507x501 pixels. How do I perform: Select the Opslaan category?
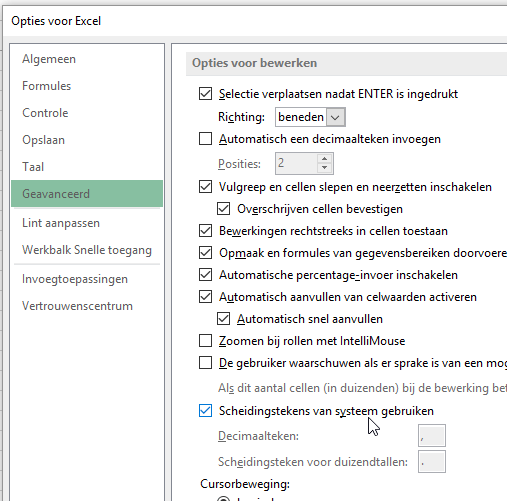pyautogui.click(x=43, y=140)
